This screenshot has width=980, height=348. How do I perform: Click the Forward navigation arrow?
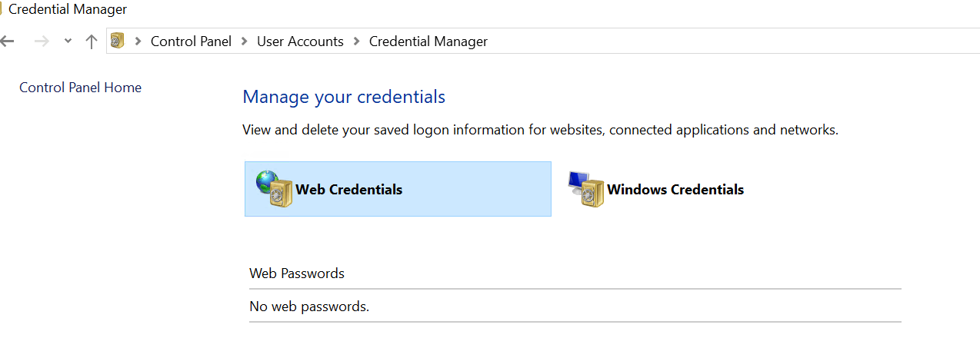click(x=42, y=41)
